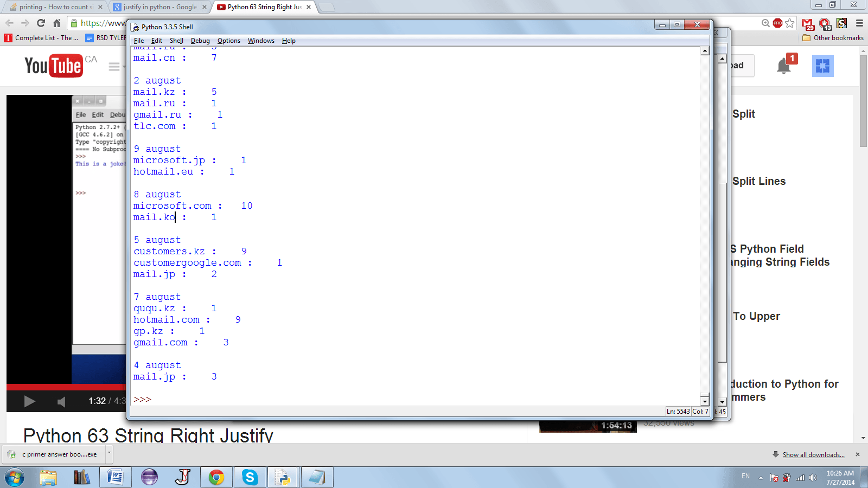Click at the >>> shell prompt
Viewport: 868px width, 488px height.
[x=142, y=400]
